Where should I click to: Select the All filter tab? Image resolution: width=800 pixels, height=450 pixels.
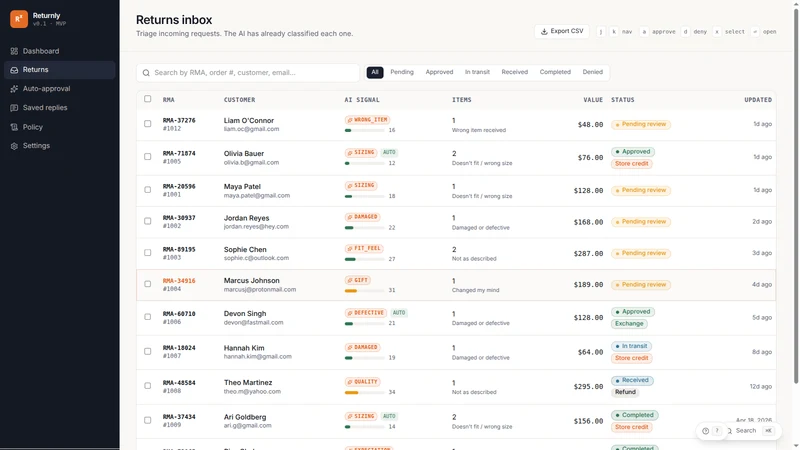coord(375,72)
